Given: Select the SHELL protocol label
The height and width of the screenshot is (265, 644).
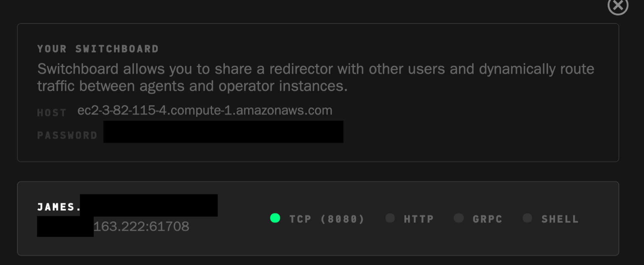Looking at the screenshot, I should tap(560, 219).
